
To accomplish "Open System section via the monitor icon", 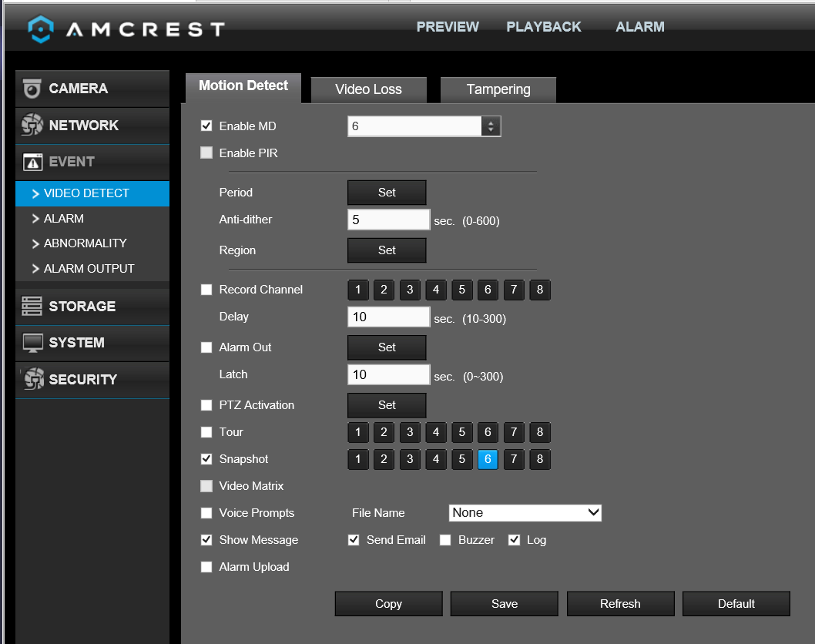I will click(33, 343).
